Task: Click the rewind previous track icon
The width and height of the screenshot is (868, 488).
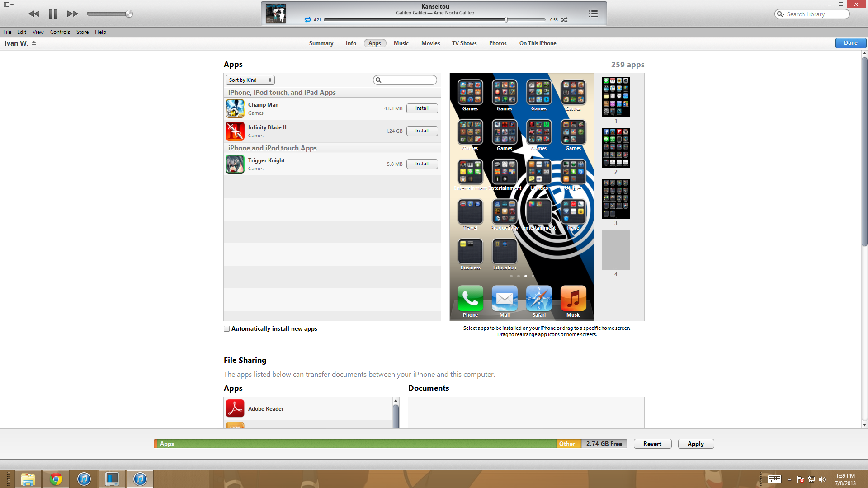Action: tap(33, 14)
